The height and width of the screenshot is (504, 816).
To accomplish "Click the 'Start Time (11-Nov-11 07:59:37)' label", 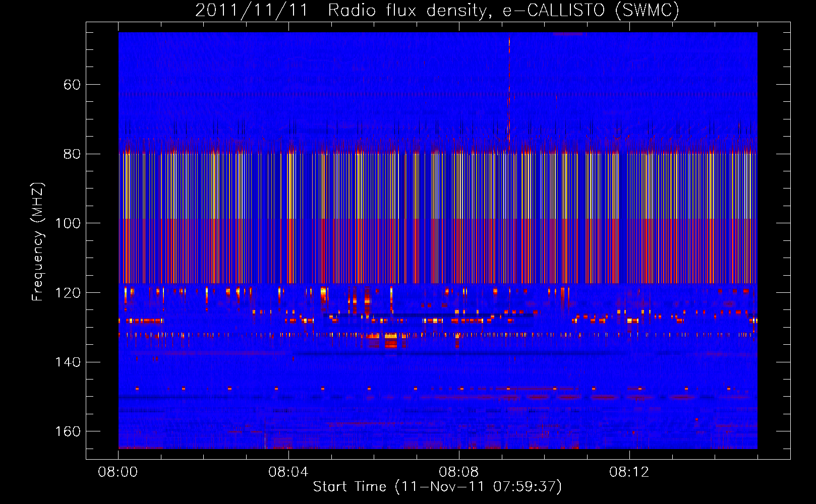I will [x=437, y=487].
